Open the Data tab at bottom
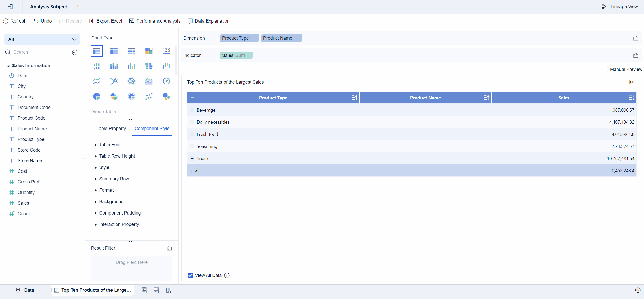The image size is (644, 299). 25,290
